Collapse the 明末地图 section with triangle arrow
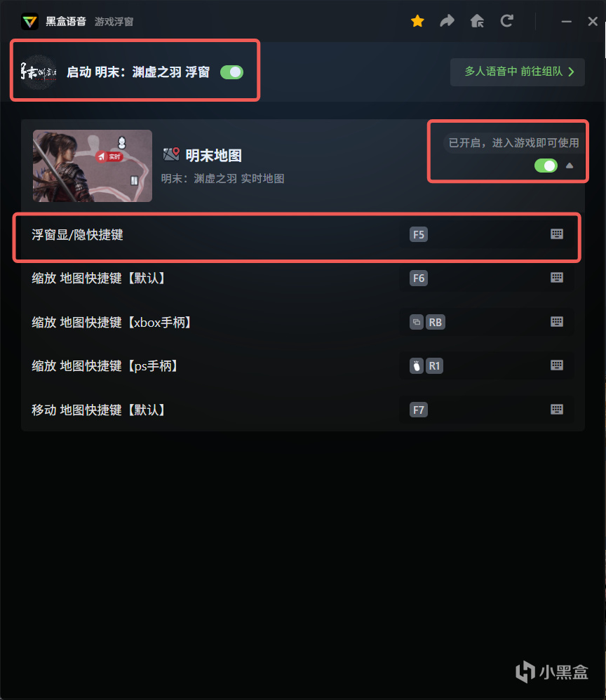The width and height of the screenshot is (606, 700). pyautogui.click(x=570, y=166)
